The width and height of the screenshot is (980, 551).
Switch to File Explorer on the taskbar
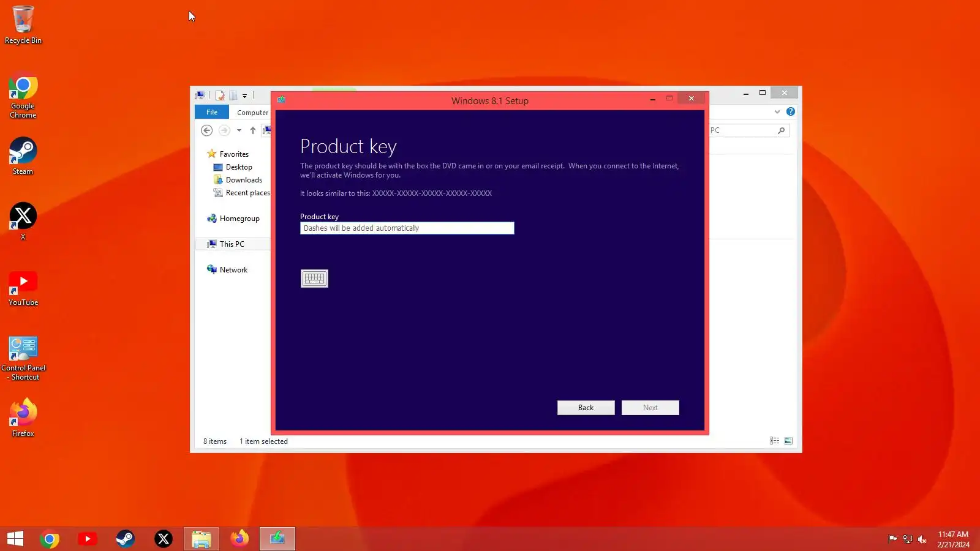coord(202,539)
